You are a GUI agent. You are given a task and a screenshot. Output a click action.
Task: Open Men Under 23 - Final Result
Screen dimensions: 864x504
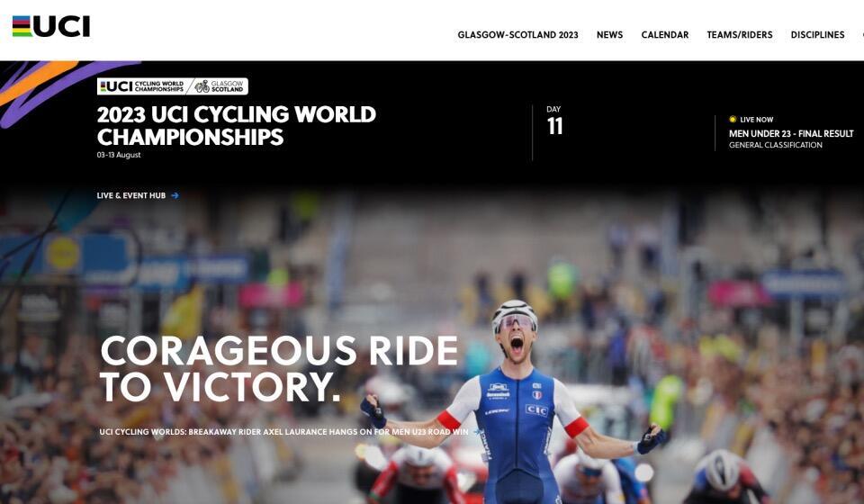coord(791,133)
